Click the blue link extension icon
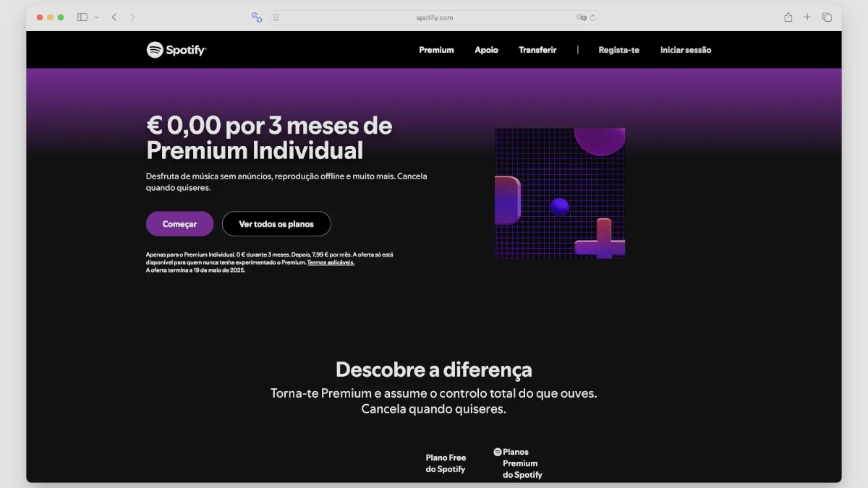This screenshot has width=868, height=488. [x=257, y=17]
